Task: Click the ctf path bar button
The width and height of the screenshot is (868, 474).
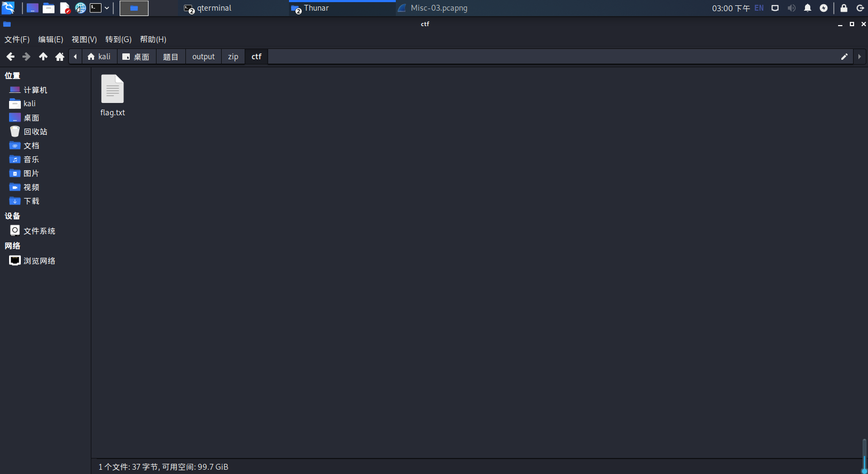Action: coord(256,57)
